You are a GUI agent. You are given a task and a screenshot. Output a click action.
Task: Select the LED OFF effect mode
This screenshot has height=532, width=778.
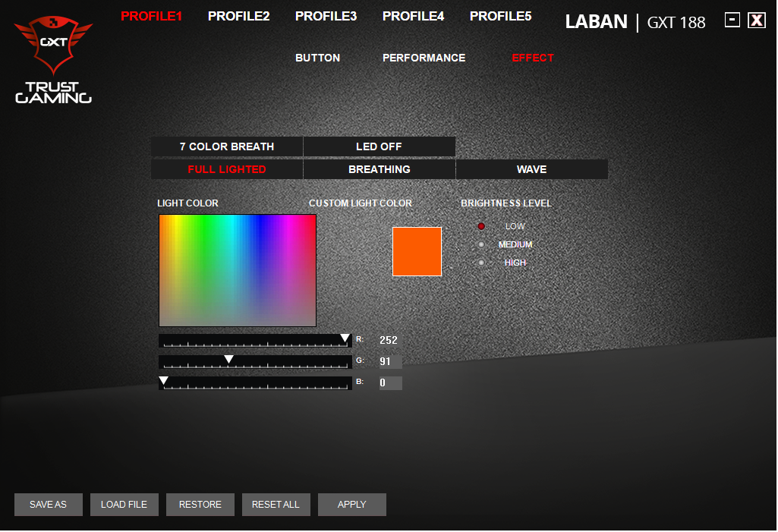(x=379, y=146)
